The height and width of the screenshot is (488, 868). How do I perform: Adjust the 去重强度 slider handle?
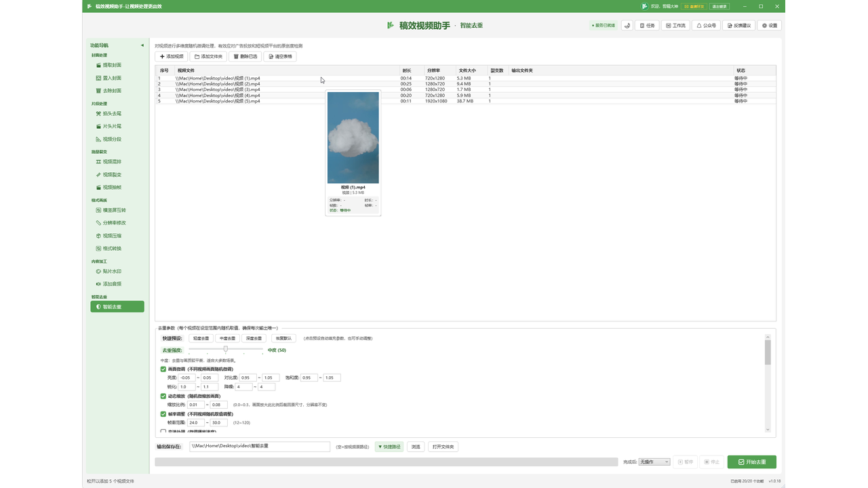pyautogui.click(x=226, y=349)
